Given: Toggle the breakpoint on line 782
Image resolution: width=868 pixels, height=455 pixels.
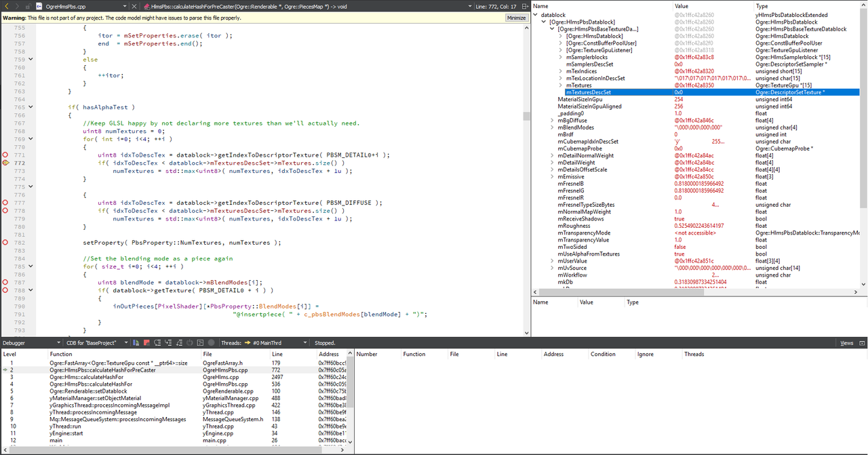Looking at the screenshot, I should [x=5, y=242].
